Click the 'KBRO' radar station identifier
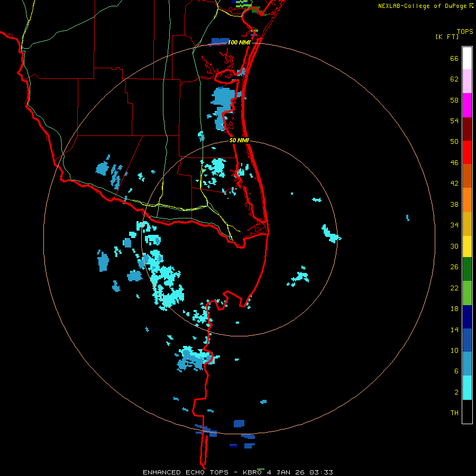Screen dimensions: 476x476 (x=252, y=472)
